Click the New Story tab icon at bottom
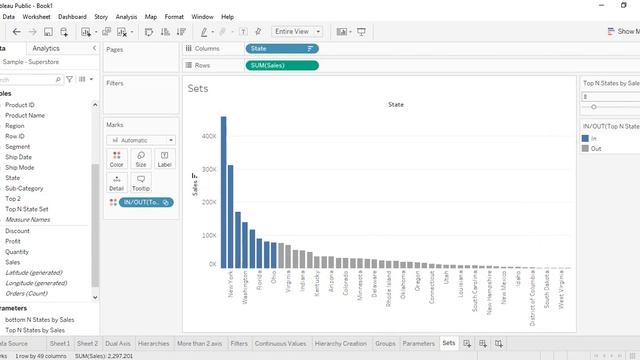 [499, 344]
